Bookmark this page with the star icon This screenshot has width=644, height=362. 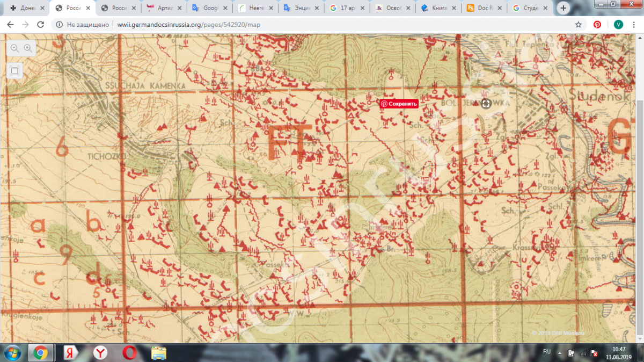(x=578, y=25)
